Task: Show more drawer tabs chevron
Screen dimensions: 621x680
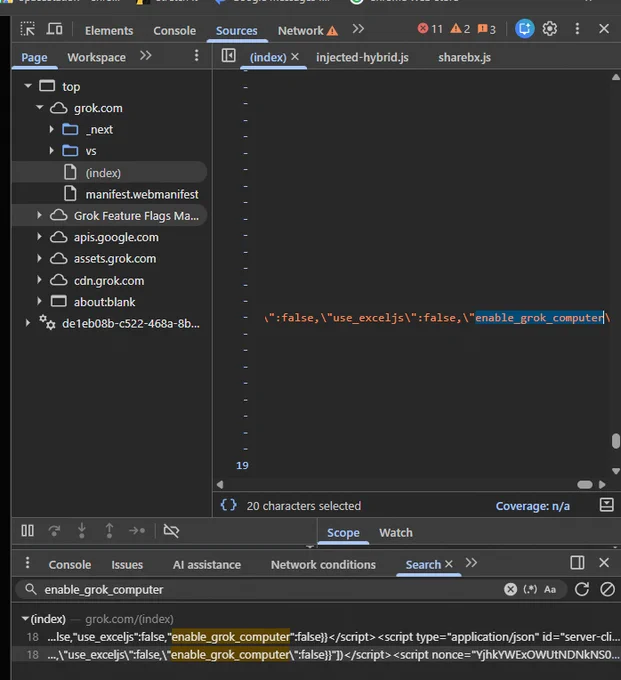Action: point(471,563)
